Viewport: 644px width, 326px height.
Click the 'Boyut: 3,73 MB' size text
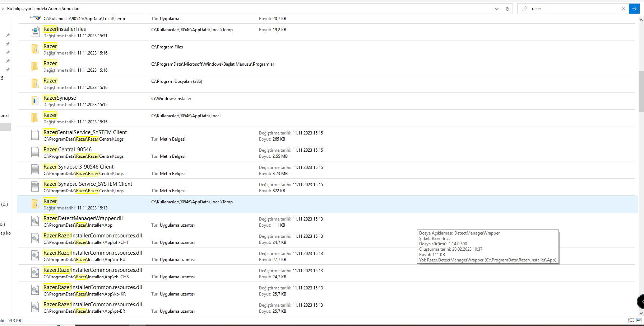click(273, 174)
